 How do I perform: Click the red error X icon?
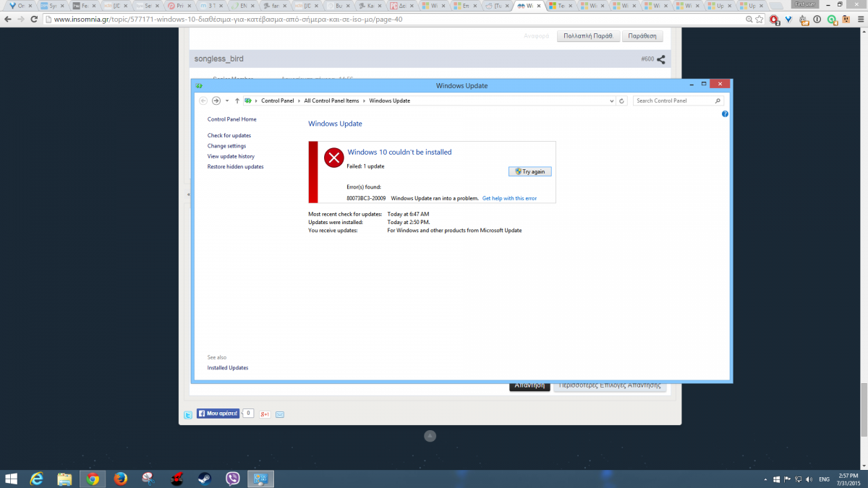(333, 158)
